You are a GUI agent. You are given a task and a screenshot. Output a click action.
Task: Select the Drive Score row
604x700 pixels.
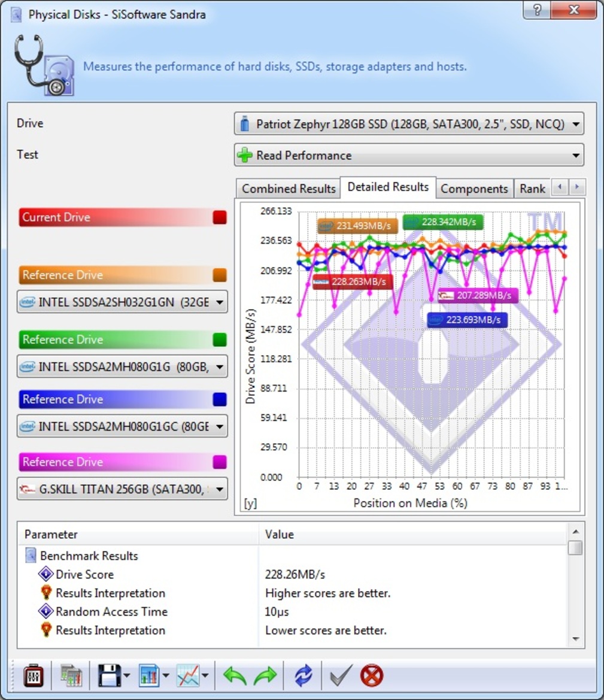click(292, 575)
